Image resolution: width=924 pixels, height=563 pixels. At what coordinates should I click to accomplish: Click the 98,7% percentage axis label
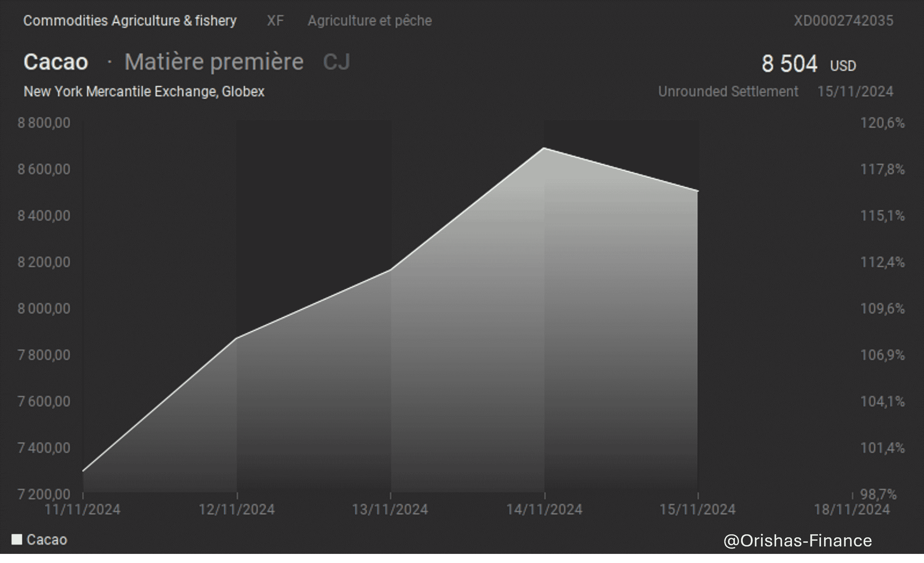[x=878, y=494]
